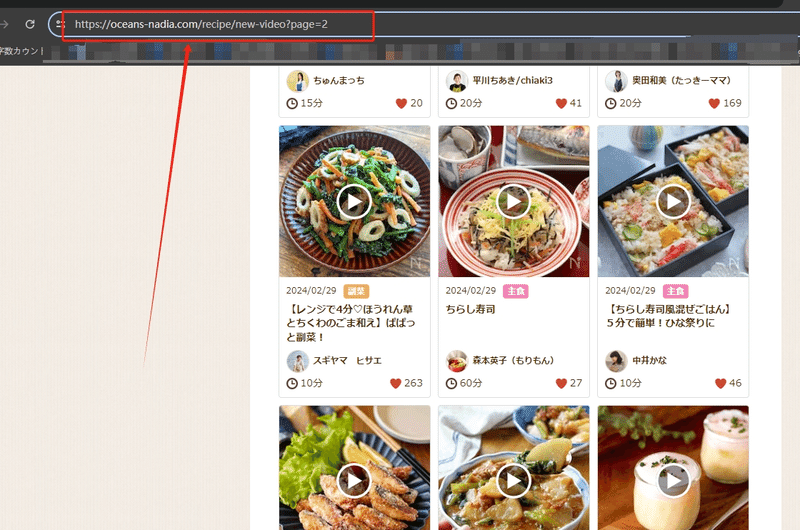
Task: Click 2024/02/29 date on 副菜 card
Action: point(311,291)
